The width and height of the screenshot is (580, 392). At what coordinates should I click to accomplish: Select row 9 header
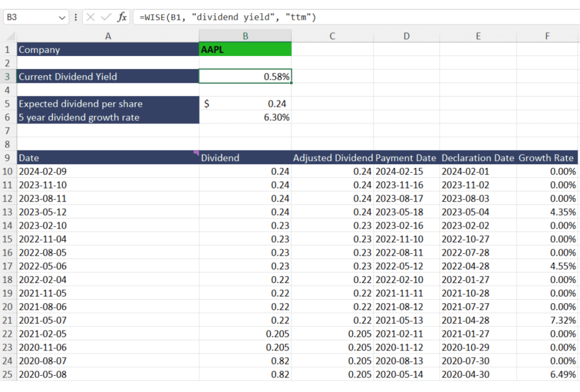[x=8, y=158]
